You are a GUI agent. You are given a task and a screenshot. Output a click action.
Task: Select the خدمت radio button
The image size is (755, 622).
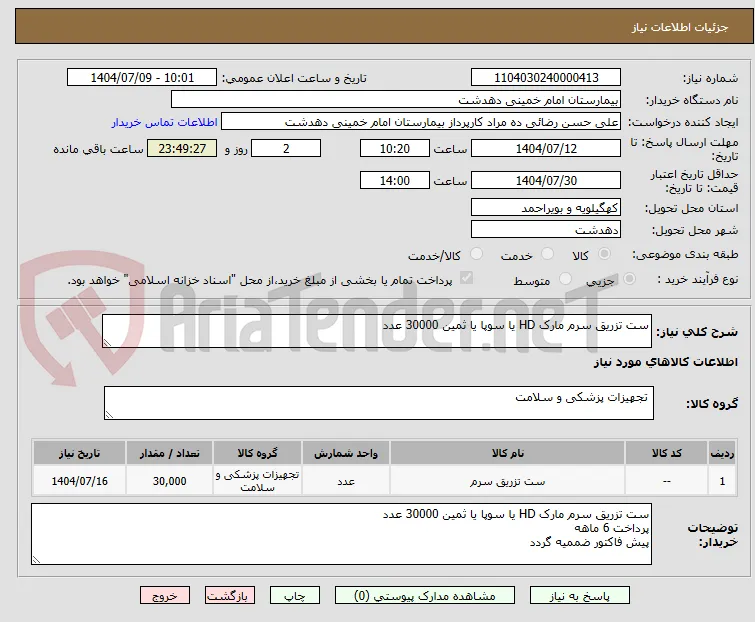[x=547, y=253]
